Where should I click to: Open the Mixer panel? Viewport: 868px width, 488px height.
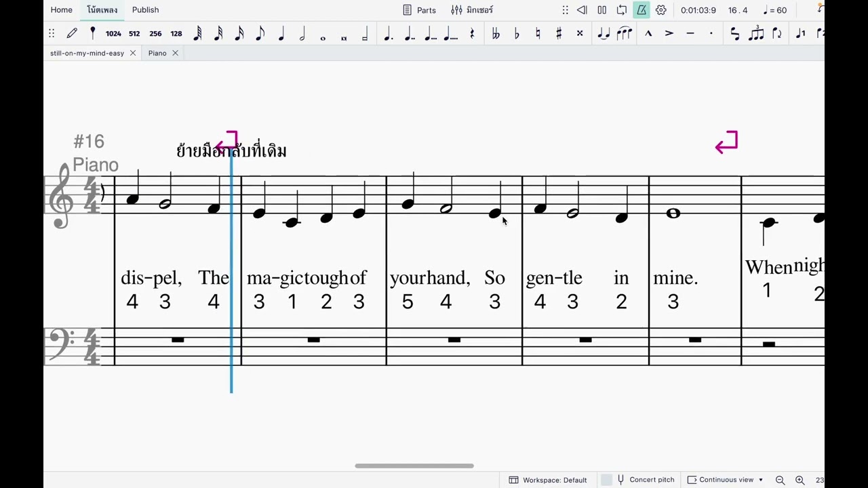[472, 10]
